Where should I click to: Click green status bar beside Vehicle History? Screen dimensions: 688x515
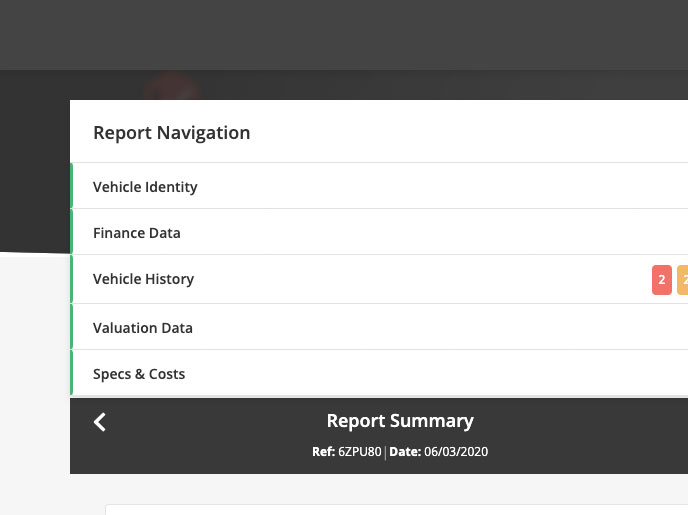pos(72,279)
